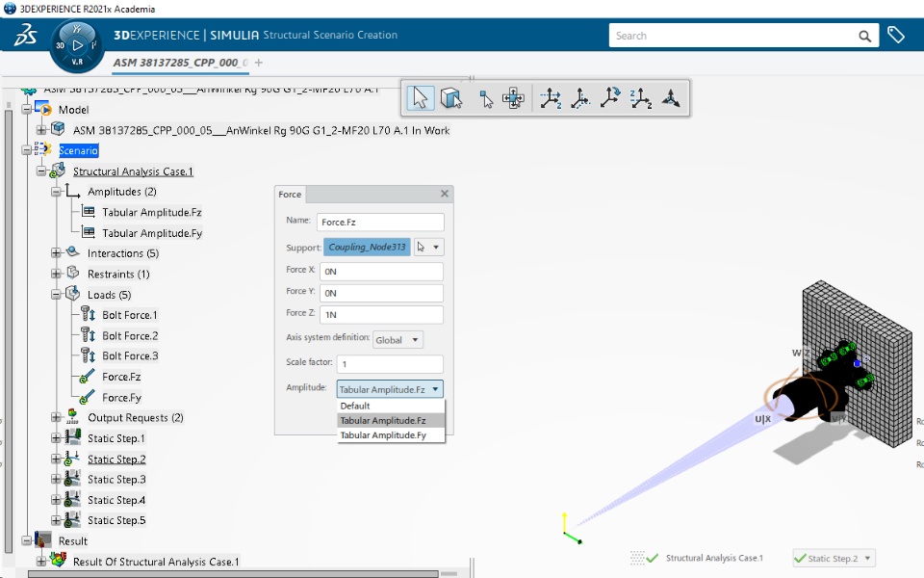Image resolution: width=924 pixels, height=578 pixels.
Task: Click the Result folder icon
Action: pyautogui.click(x=43, y=539)
